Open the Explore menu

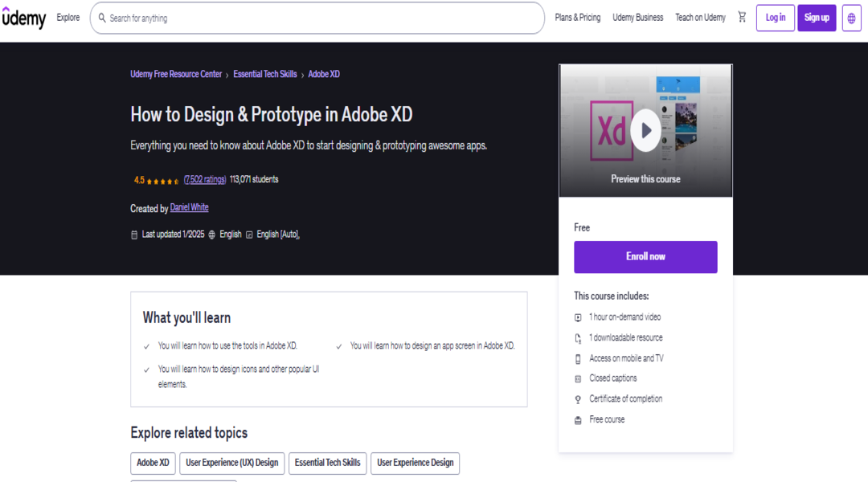(68, 18)
